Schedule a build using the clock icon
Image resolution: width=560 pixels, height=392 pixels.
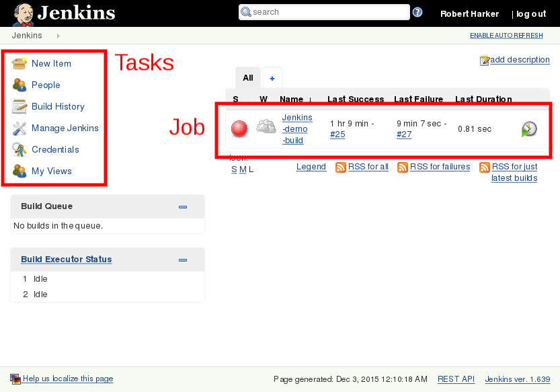529,128
